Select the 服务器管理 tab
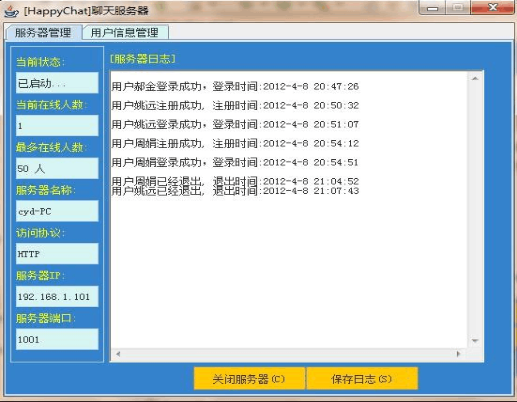517x402 pixels. coord(43,33)
